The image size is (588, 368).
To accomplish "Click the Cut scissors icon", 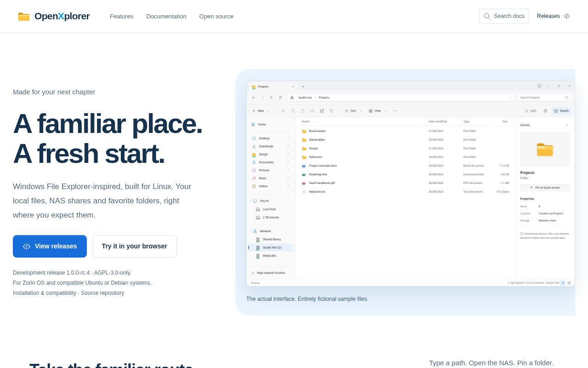I will 283,111.
